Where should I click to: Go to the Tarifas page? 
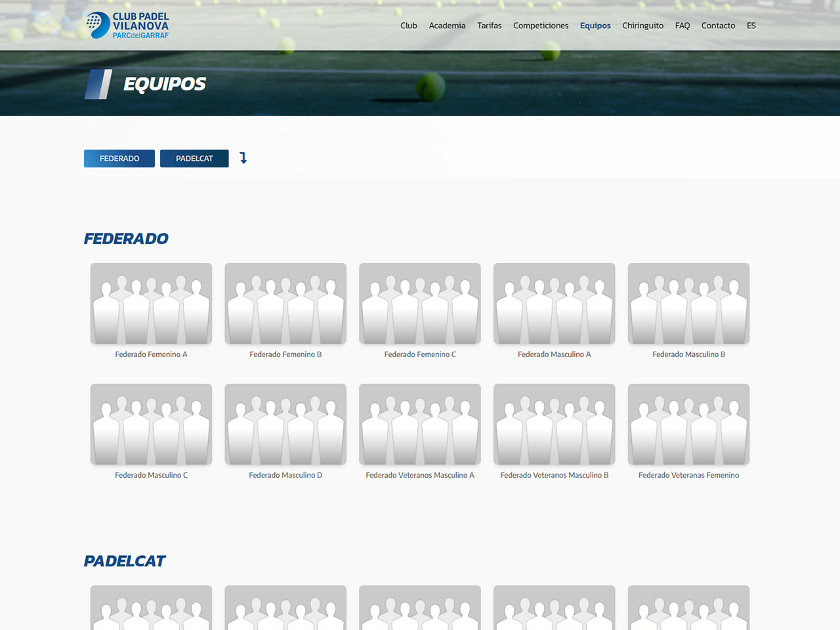coord(489,26)
